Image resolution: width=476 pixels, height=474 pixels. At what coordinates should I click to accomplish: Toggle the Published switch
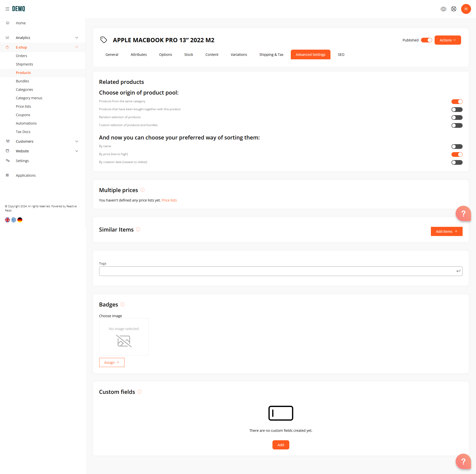pos(426,40)
